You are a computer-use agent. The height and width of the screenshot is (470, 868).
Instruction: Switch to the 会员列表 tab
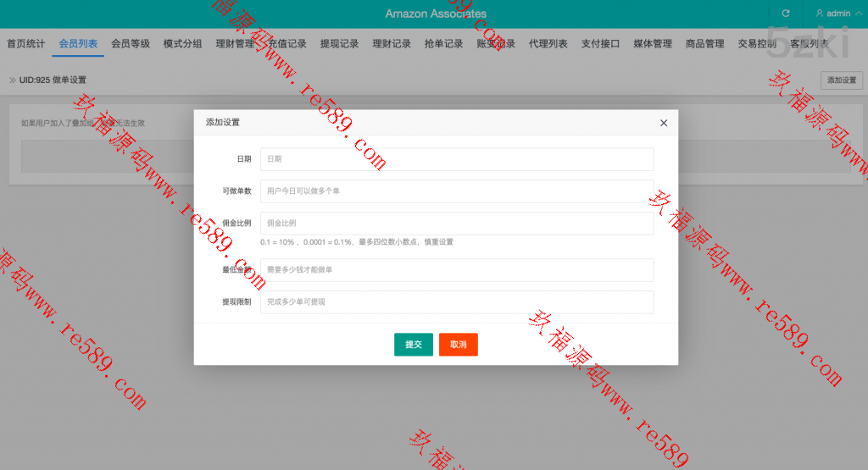coord(79,44)
